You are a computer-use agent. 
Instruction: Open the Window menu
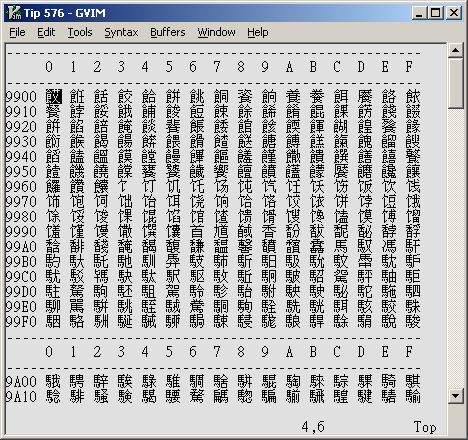tap(216, 32)
